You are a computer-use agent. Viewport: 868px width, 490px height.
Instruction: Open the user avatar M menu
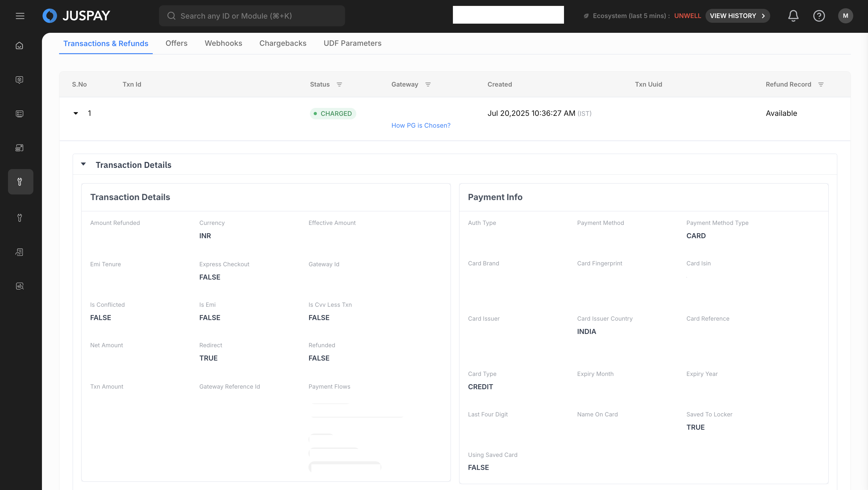click(x=845, y=16)
